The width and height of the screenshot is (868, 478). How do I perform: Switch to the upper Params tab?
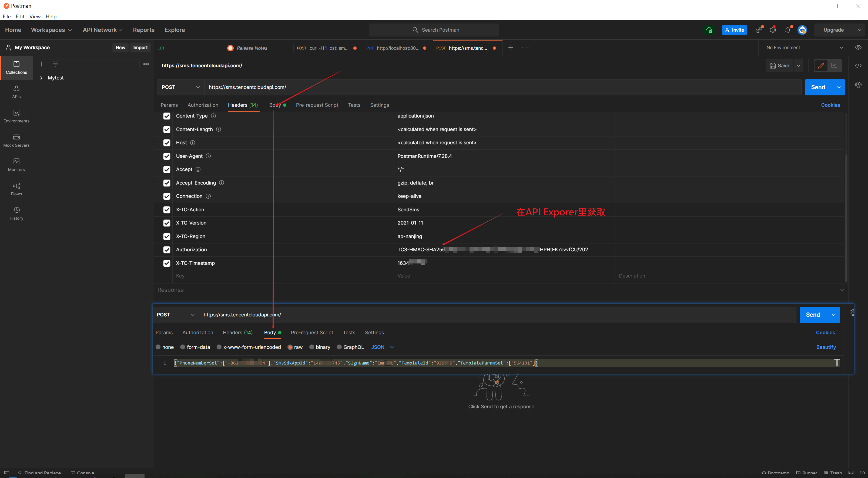pos(169,105)
